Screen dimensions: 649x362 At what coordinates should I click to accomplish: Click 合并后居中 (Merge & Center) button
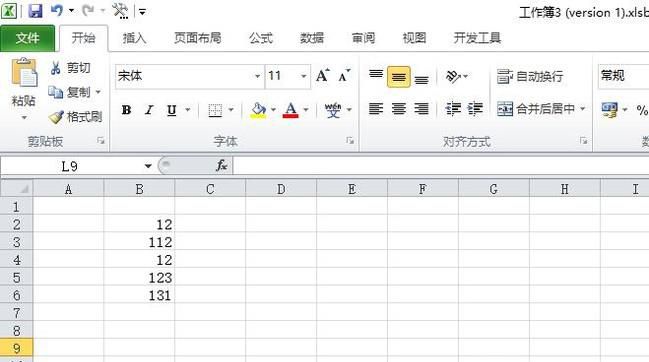point(536,109)
